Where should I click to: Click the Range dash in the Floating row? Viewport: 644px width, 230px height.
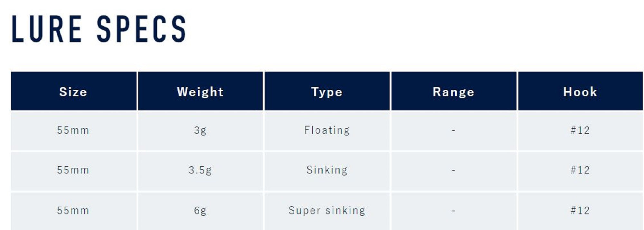pos(453,131)
